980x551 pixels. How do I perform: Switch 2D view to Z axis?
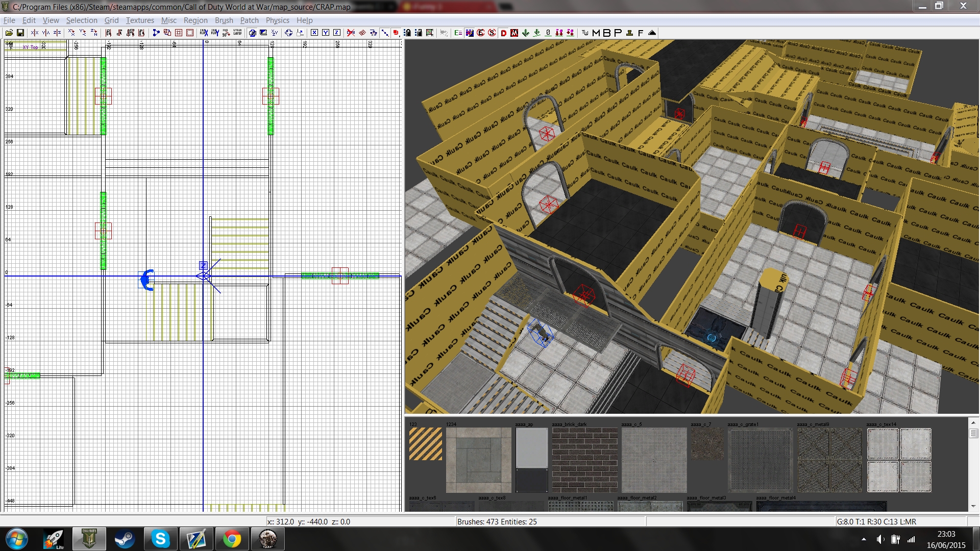point(337,33)
